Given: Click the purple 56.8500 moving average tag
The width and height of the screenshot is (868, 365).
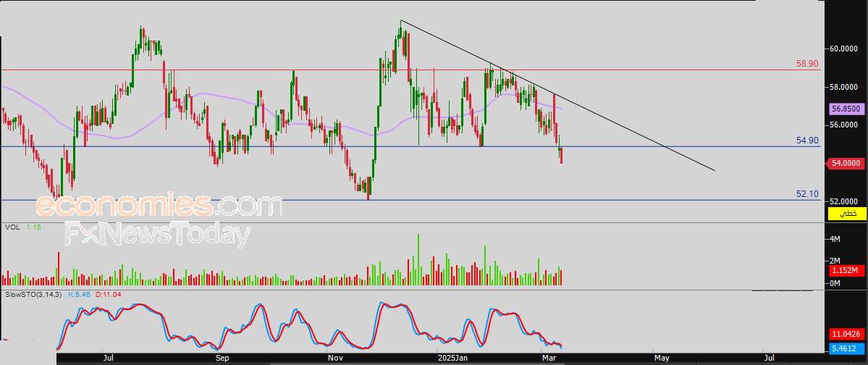Looking at the screenshot, I should [847, 109].
